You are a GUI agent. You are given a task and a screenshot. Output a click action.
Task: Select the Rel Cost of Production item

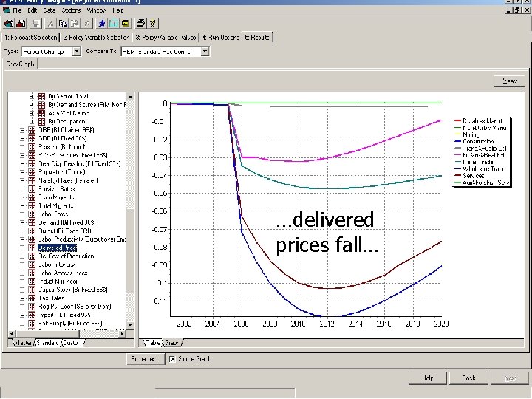[66, 256]
